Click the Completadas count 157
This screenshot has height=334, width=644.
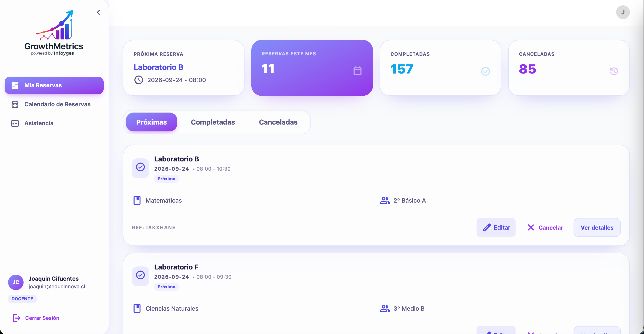(402, 69)
